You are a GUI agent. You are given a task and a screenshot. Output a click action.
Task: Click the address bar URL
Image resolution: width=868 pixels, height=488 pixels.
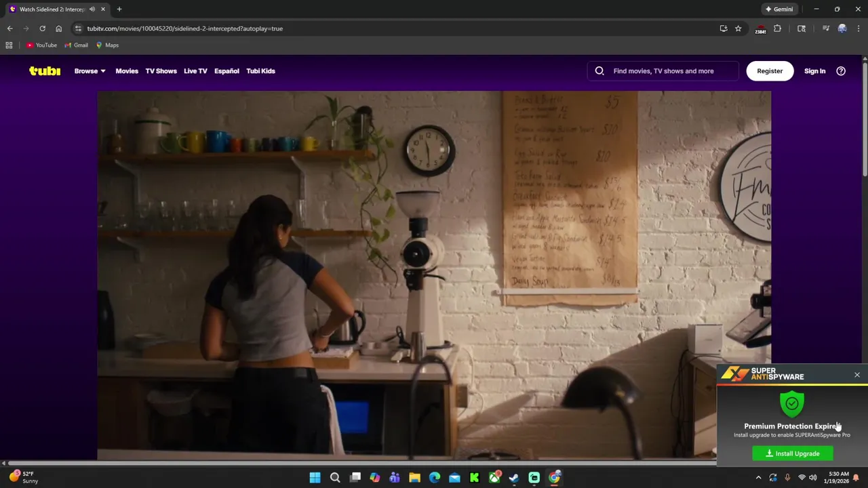[x=184, y=28]
